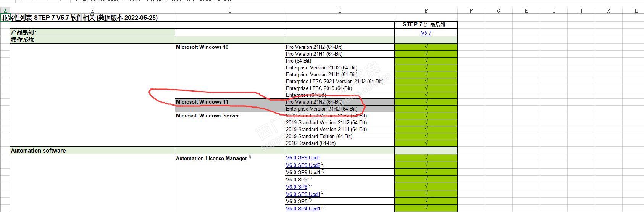Select the Automation software section header row

coord(234,151)
